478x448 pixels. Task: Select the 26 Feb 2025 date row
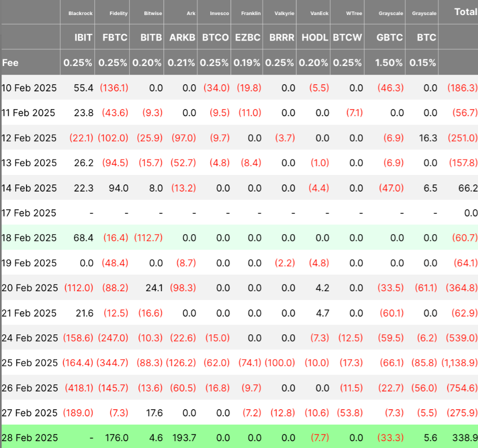tap(239, 388)
